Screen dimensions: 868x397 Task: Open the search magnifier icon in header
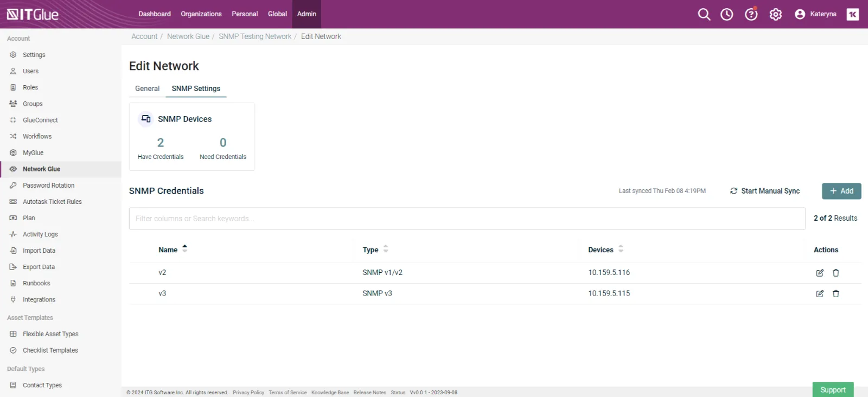[704, 15]
